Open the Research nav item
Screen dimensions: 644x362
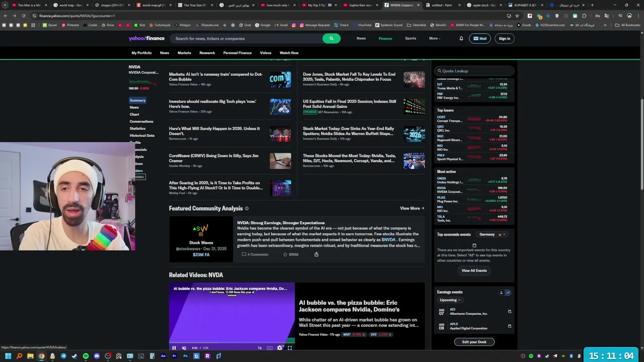[x=207, y=53]
